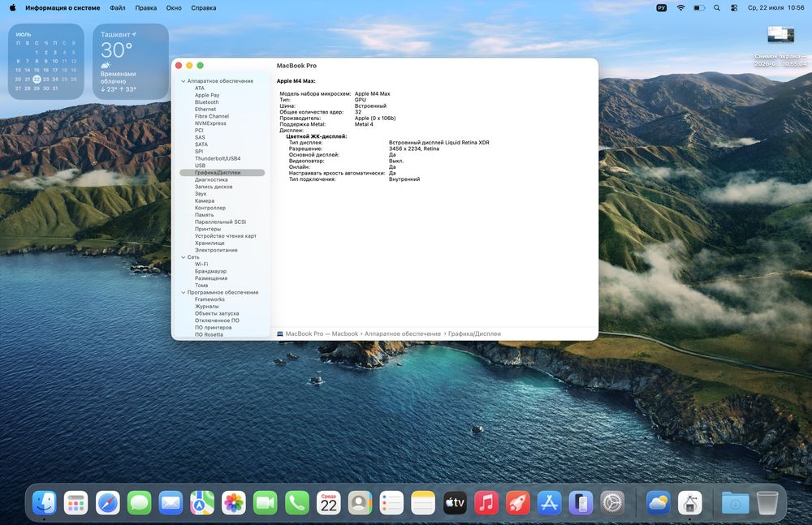The height and width of the screenshot is (525, 812).
Task: Select USB in the sidebar
Action: pyautogui.click(x=200, y=166)
